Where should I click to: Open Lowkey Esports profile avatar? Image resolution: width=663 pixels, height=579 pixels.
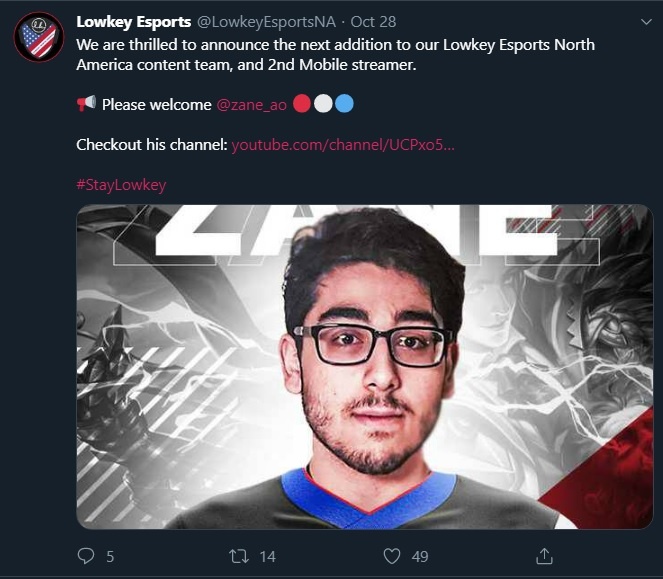point(39,38)
